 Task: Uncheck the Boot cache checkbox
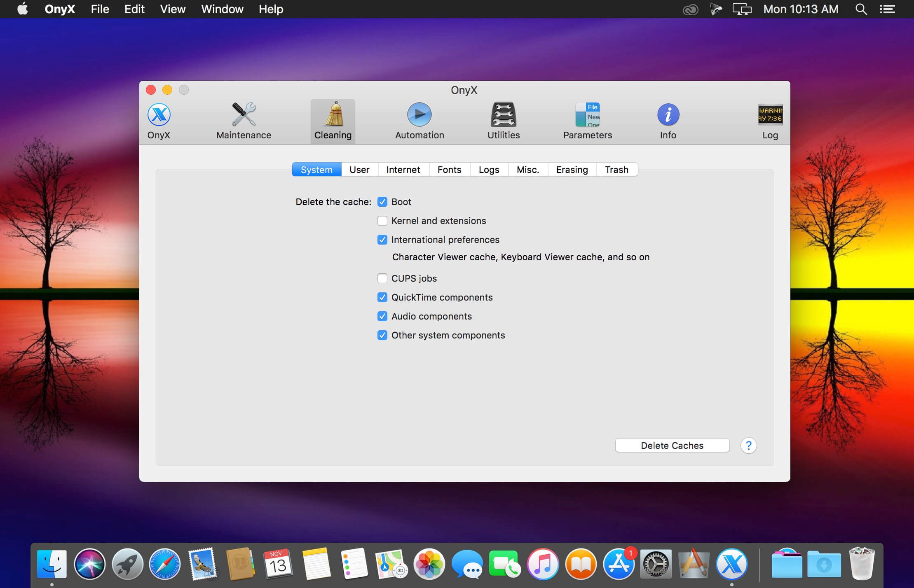click(382, 202)
